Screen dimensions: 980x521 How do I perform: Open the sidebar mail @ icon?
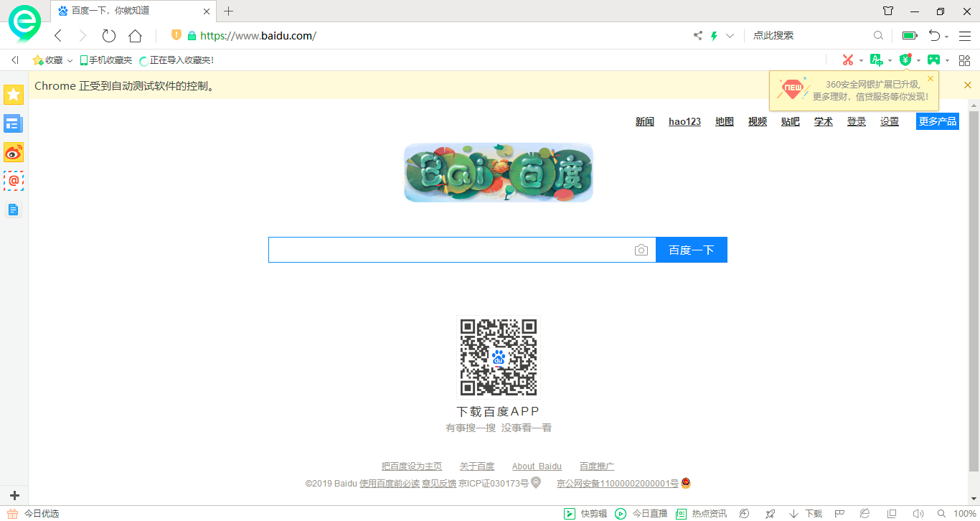[x=14, y=181]
